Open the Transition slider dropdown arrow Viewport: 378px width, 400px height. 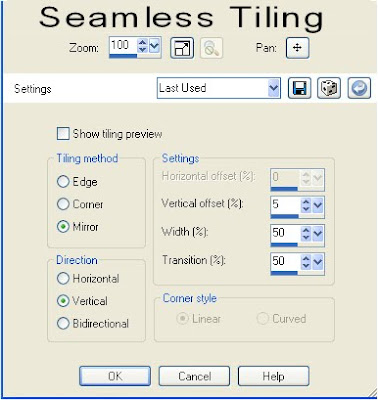click(x=318, y=262)
